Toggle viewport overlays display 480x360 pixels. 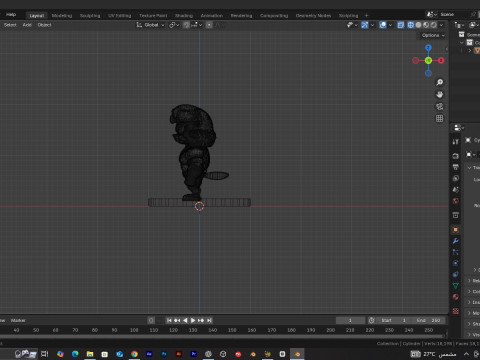(383, 25)
